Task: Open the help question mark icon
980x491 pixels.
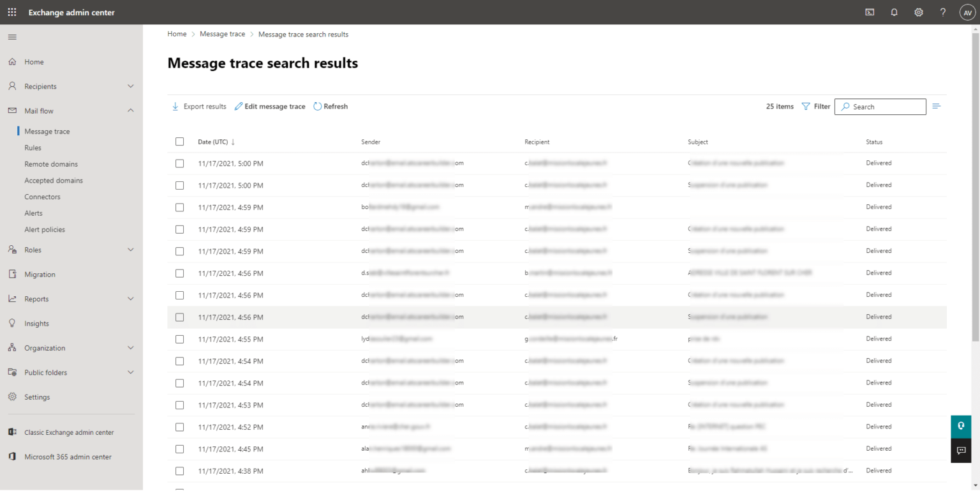Action: point(943,12)
